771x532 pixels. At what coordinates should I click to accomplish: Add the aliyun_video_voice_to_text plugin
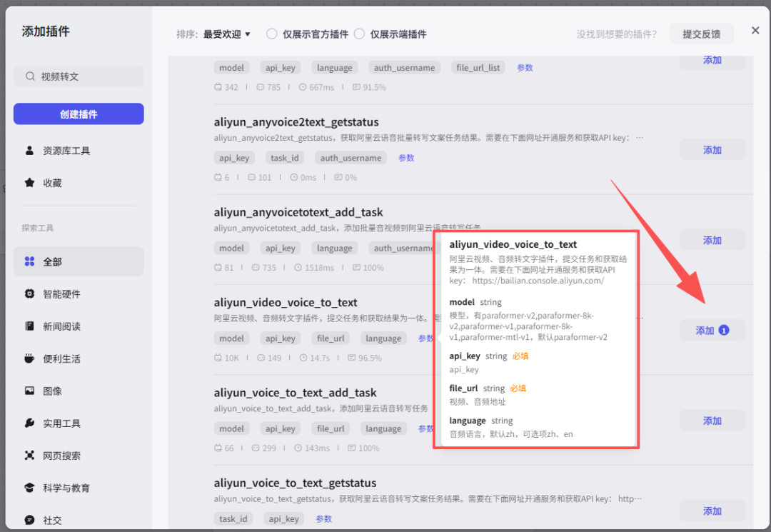712,331
